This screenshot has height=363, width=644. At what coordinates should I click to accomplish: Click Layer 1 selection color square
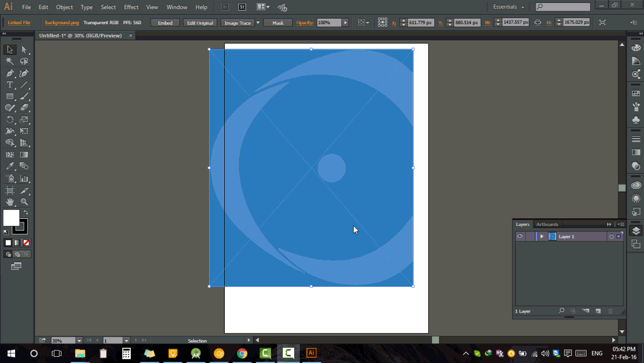click(x=619, y=236)
